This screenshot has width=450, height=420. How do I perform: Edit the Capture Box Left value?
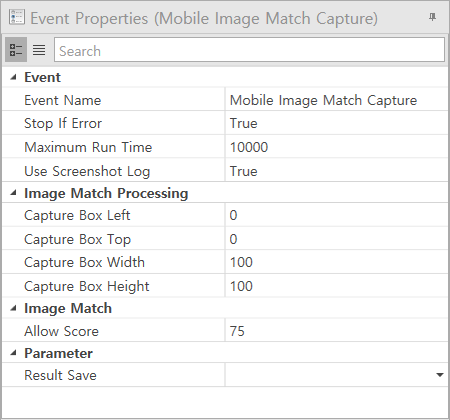point(336,215)
